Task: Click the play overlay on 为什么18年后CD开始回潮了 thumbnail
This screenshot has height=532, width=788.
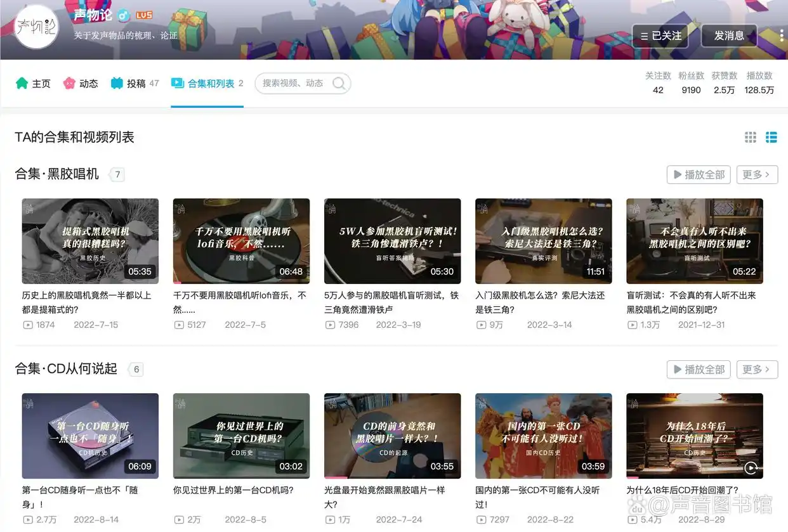Action: 751,469
